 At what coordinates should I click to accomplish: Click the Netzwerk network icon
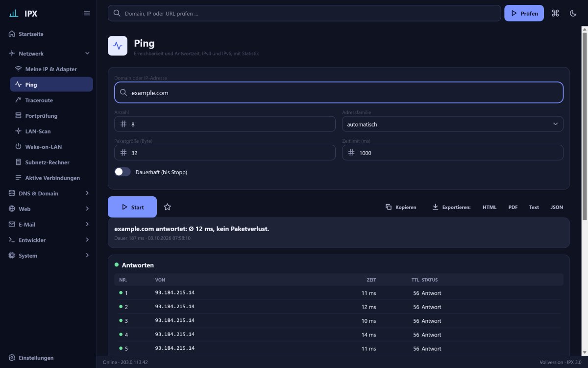coord(12,53)
